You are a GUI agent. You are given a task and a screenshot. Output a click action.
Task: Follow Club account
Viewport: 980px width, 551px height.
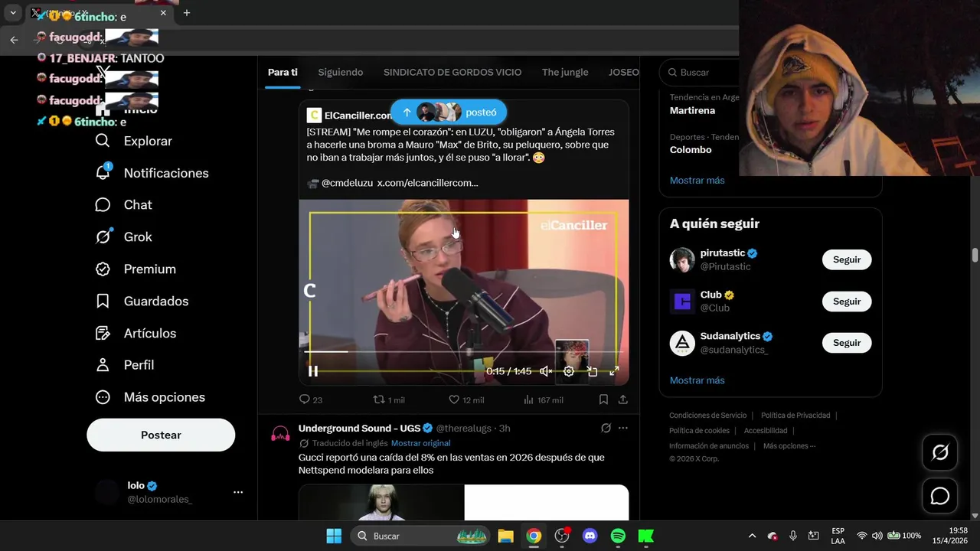tap(847, 302)
